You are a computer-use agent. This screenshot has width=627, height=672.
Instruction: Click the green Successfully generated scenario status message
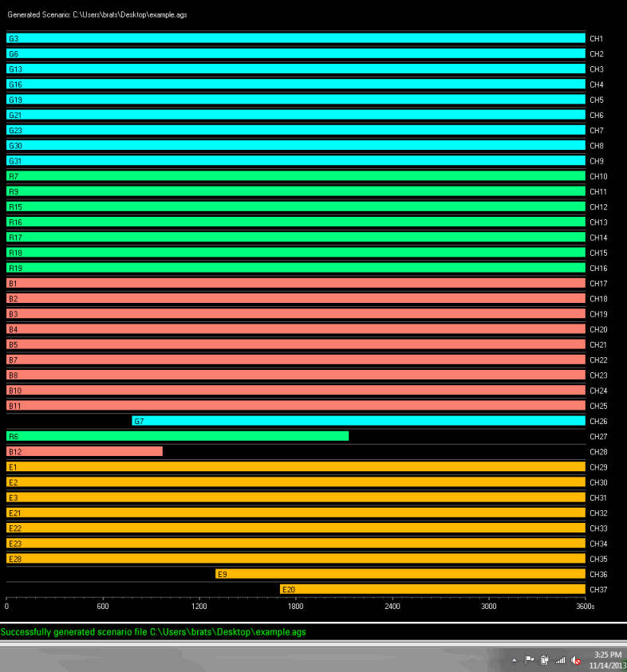tap(153, 632)
